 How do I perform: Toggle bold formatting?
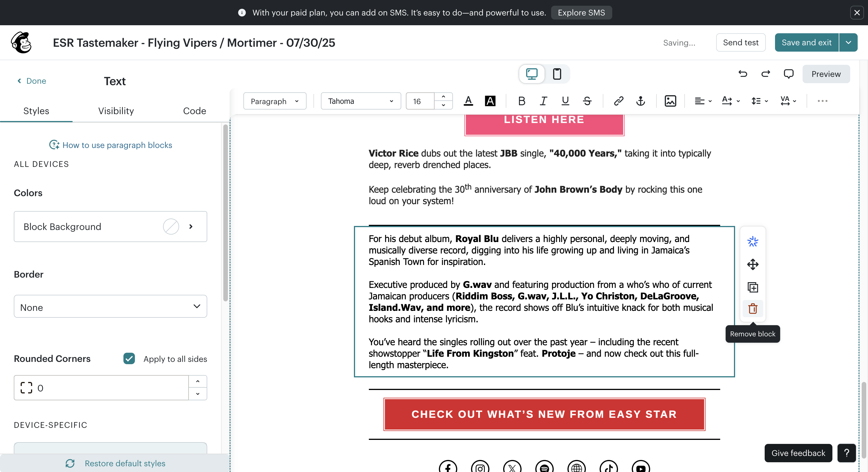(522, 101)
